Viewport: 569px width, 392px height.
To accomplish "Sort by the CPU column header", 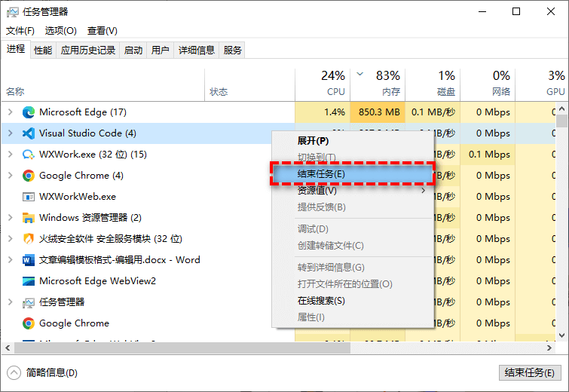I will click(x=323, y=84).
